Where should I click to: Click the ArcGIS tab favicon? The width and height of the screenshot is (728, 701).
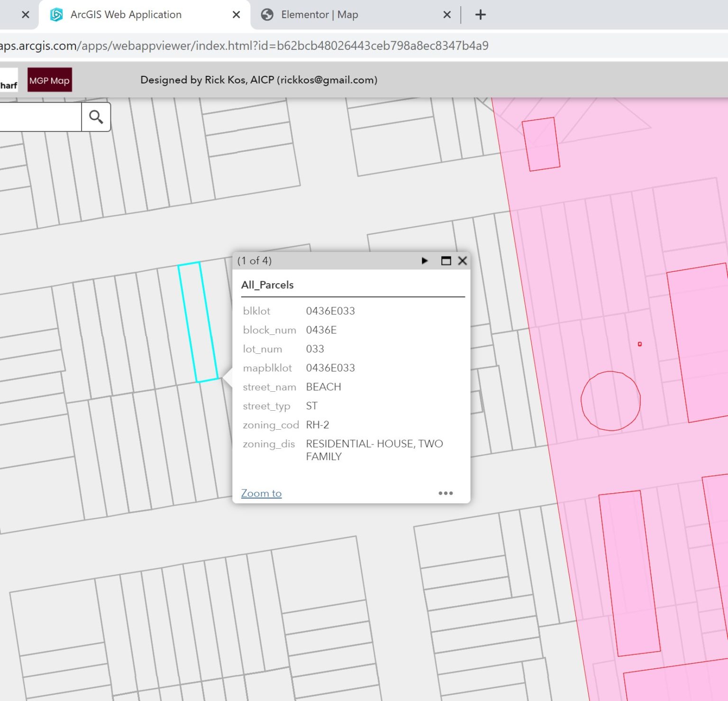(x=56, y=15)
